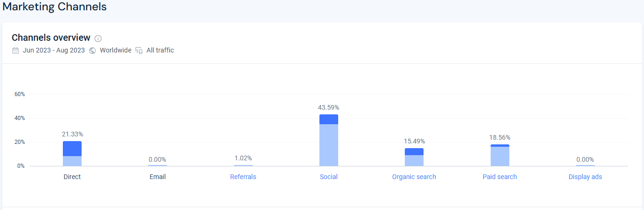Click the dark blue segment of the Social bar

pos(329,119)
